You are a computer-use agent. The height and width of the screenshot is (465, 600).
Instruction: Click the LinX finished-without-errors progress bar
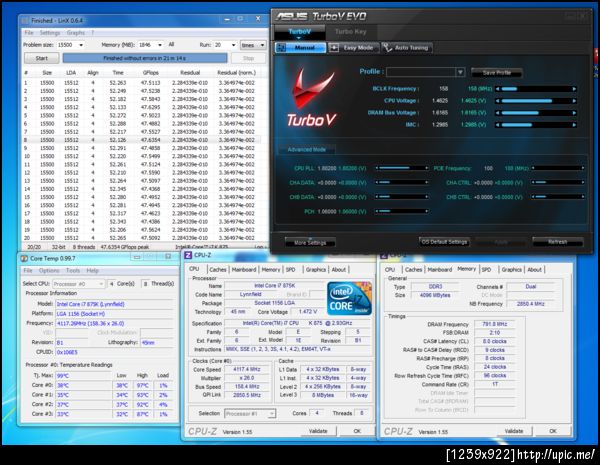(145, 58)
